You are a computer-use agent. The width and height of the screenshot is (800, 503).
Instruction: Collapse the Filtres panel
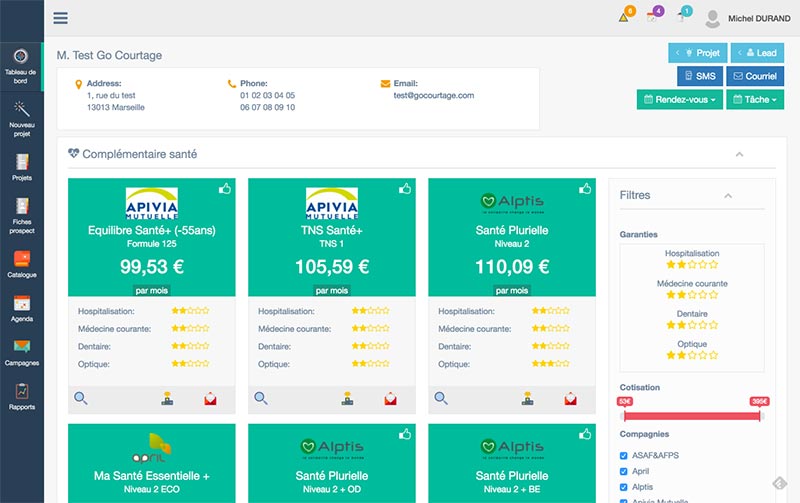tap(728, 195)
